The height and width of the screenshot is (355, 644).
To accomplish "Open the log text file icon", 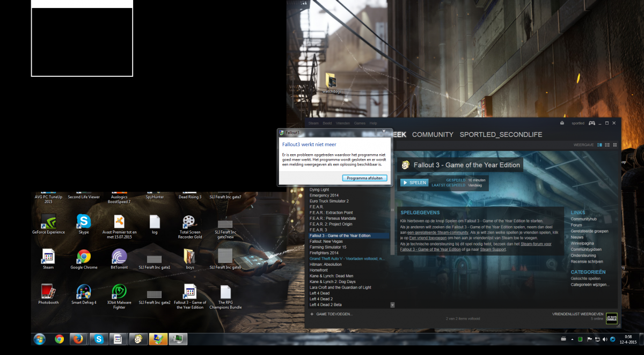I will [155, 224].
